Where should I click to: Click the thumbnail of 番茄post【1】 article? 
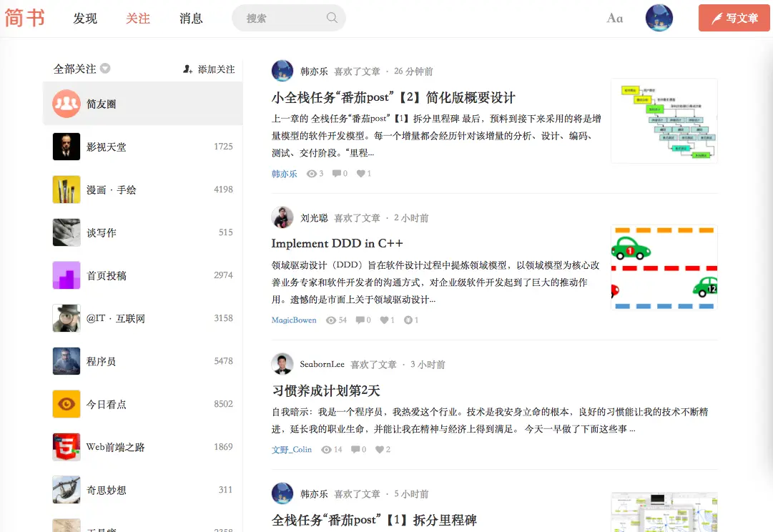click(x=664, y=512)
